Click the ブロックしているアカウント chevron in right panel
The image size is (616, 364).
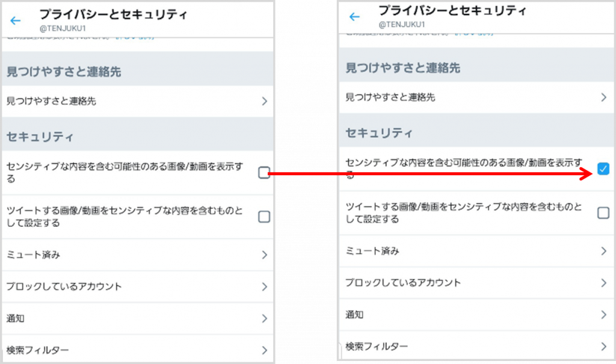(603, 283)
